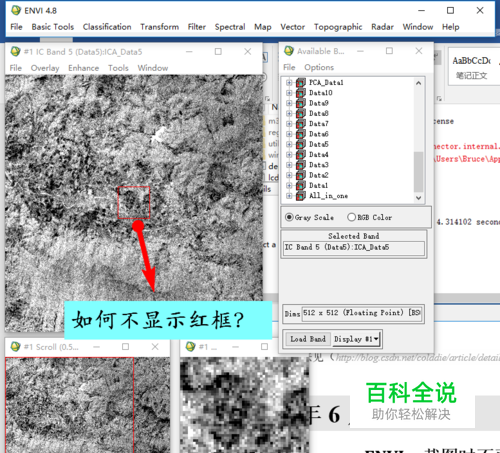Click the Data7 file icon
Screen dimensions: 500x453
click(301, 124)
